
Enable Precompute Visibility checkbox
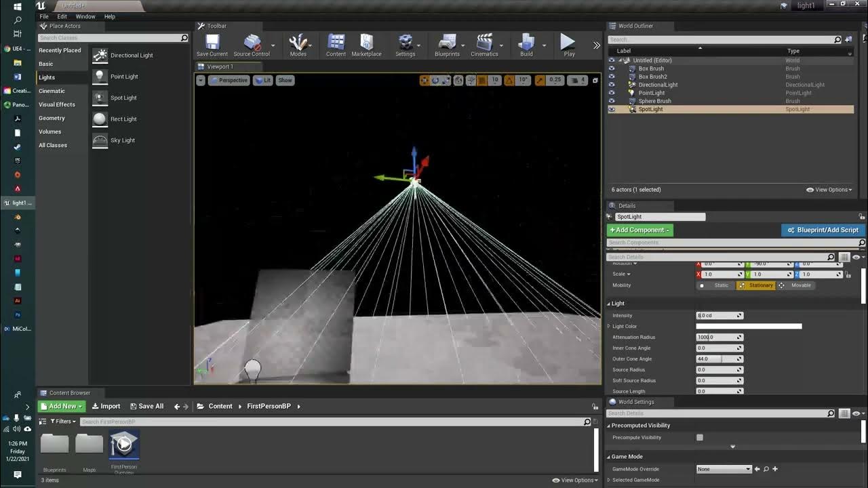(700, 437)
